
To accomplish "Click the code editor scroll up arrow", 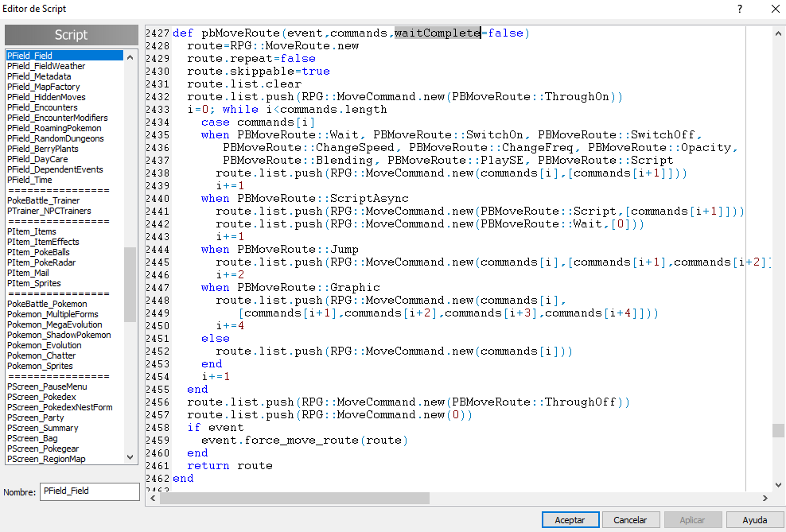I will point(777,34).
